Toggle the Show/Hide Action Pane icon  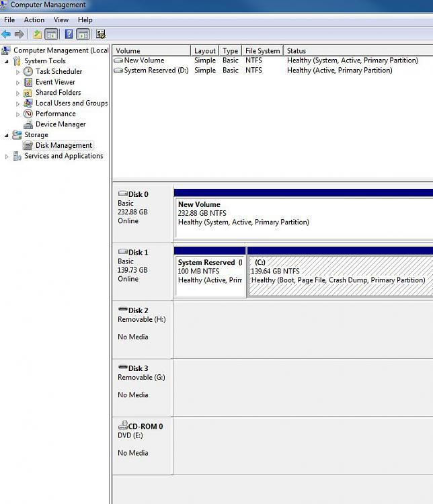83,34
